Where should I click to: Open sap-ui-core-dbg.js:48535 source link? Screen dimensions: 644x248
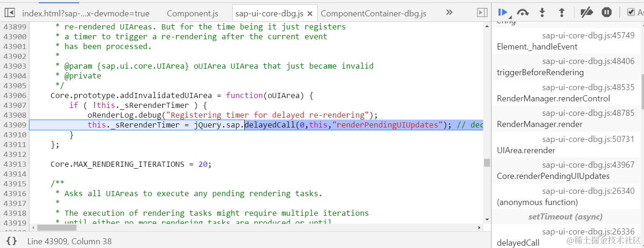588,87
